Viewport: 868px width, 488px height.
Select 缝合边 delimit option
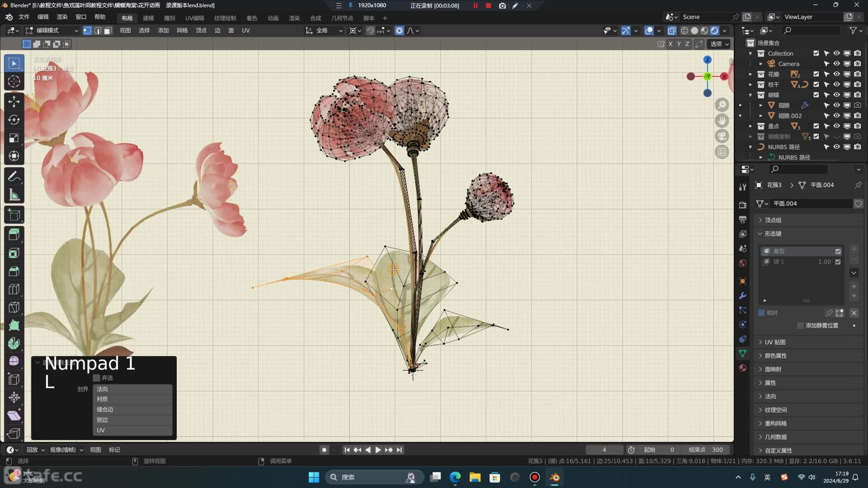pos(133,410)
